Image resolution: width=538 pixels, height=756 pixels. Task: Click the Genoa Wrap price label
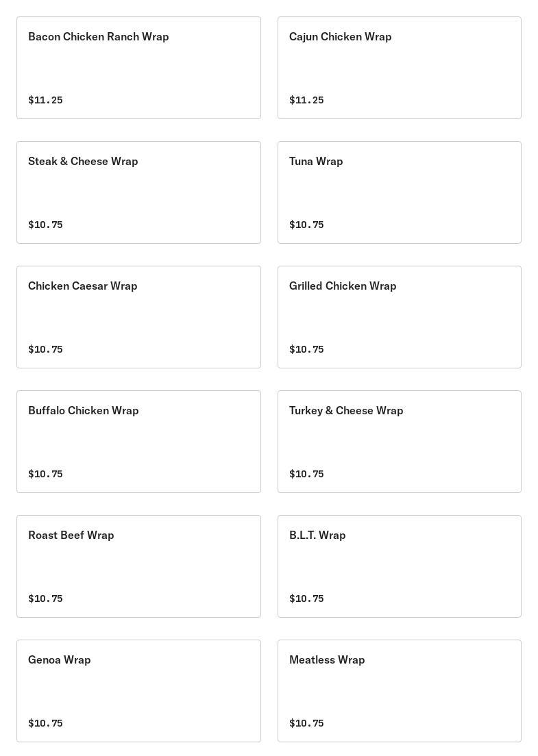pyautogui.click(x=45, y=723)
